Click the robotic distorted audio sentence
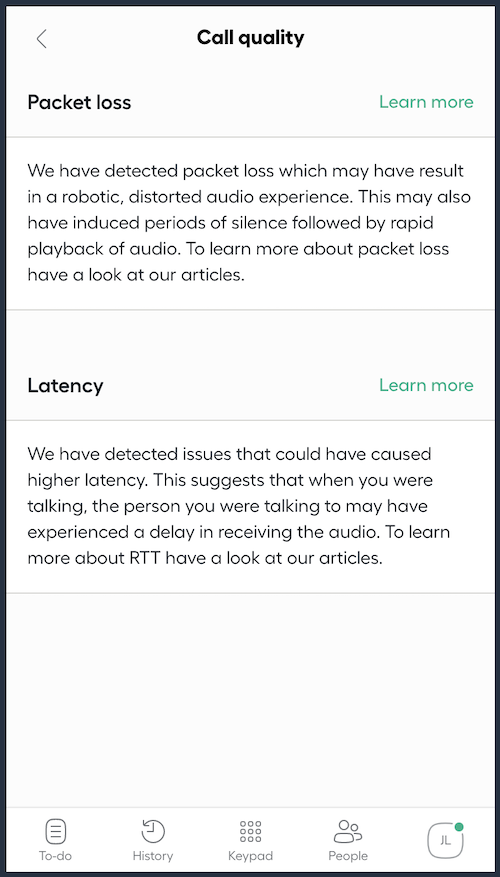The height and width of the screenshot is (877, 500). [246, 183]
